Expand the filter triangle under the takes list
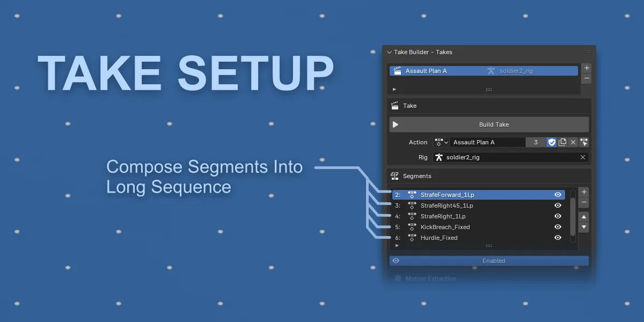 pyautogui.click(x=394, y=89)
